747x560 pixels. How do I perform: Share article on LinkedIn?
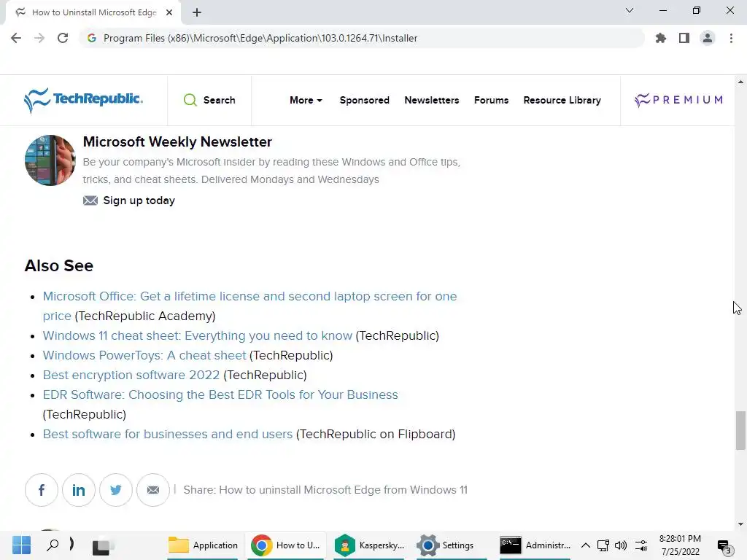pos(79,490)
